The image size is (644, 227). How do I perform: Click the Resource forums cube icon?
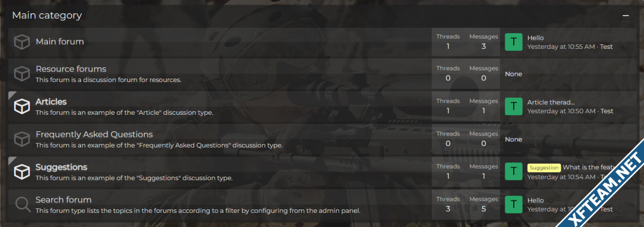click(22, 74)
